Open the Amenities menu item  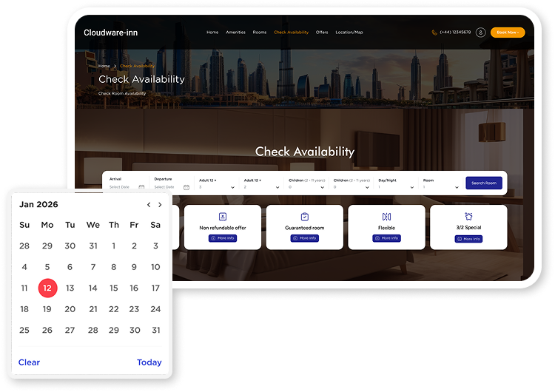coord(235,33)
